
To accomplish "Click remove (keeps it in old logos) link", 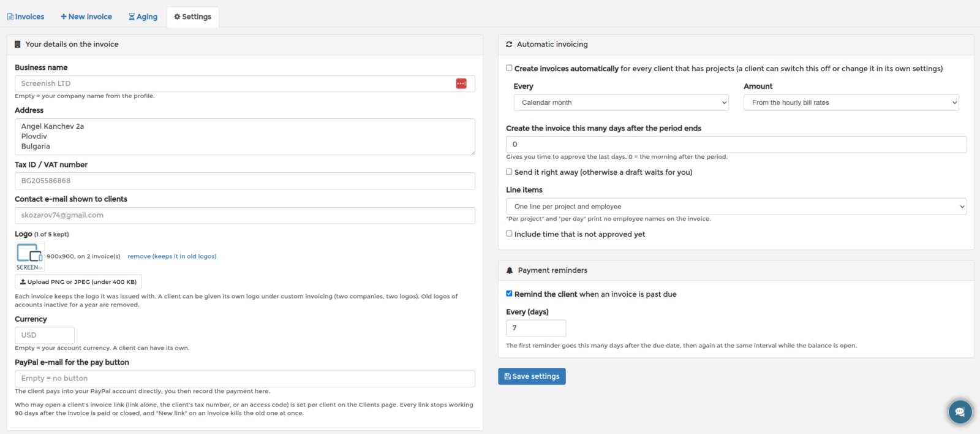I will [x=172, y=256].
